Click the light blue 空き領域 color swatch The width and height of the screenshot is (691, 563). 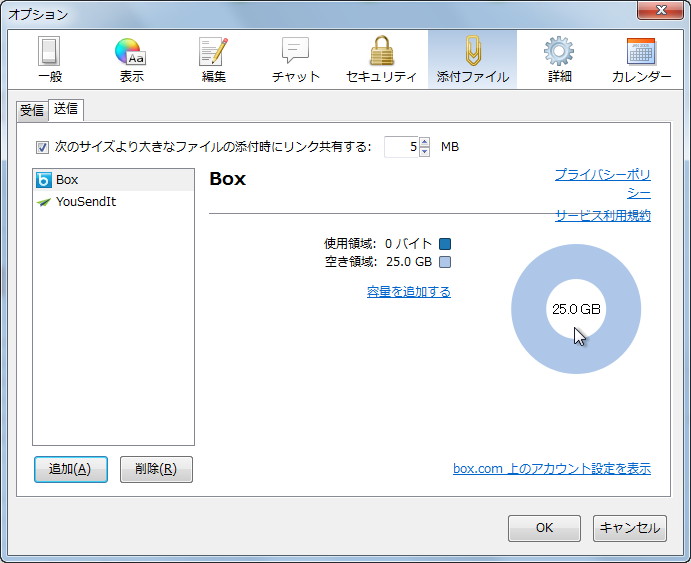pyautogui.click(x=445, y=262)
